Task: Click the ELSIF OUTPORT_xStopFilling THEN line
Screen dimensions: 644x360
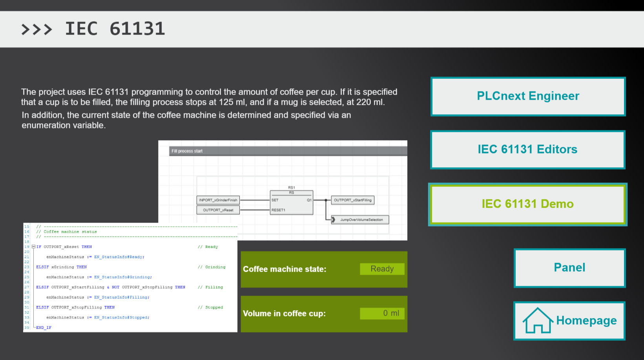Action: (x=75, y=308)
